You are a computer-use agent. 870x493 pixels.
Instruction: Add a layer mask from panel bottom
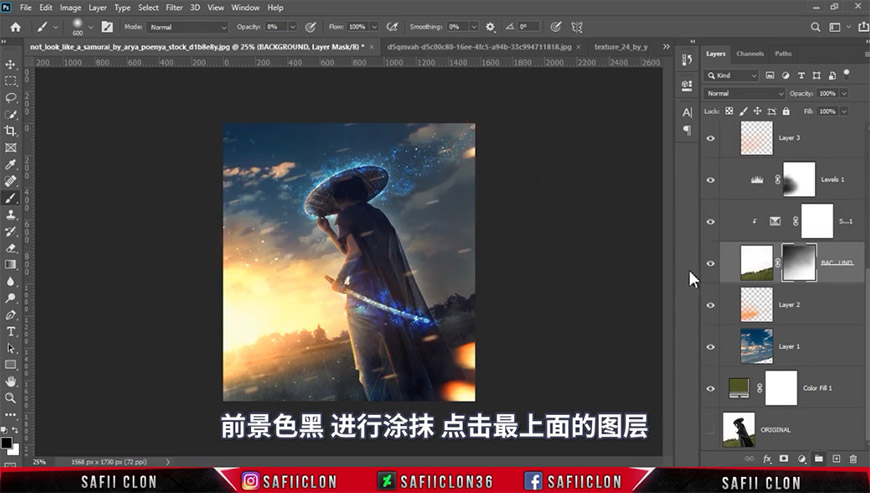tap(783, 459)
